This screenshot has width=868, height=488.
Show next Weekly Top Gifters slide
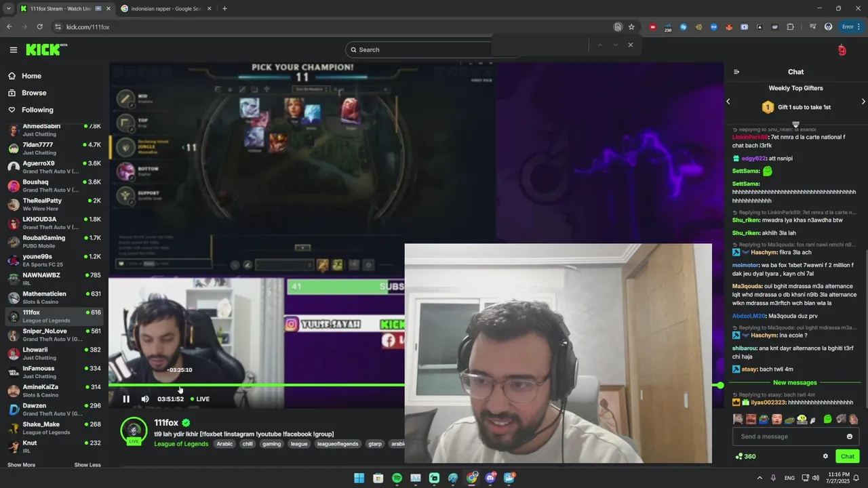pyautogui.click(x=863, y=102)
